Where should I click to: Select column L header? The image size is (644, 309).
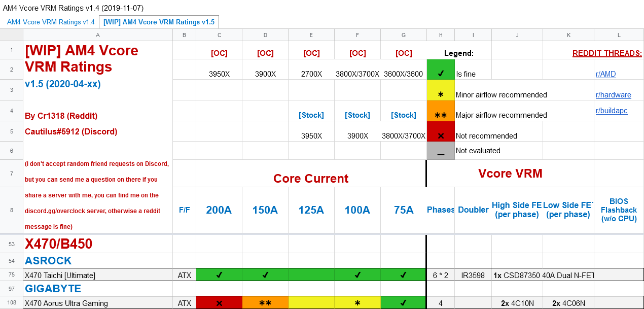(x=619, y=35)
